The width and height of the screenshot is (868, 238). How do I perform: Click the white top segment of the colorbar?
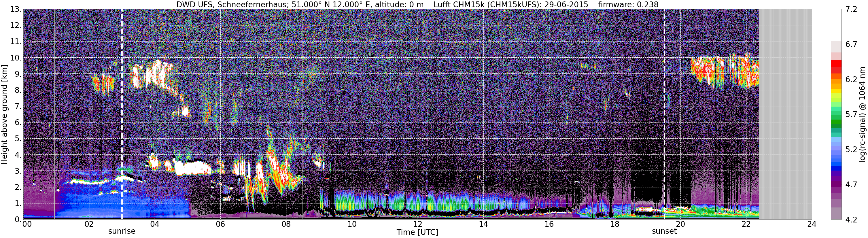(x=836, y=25)
